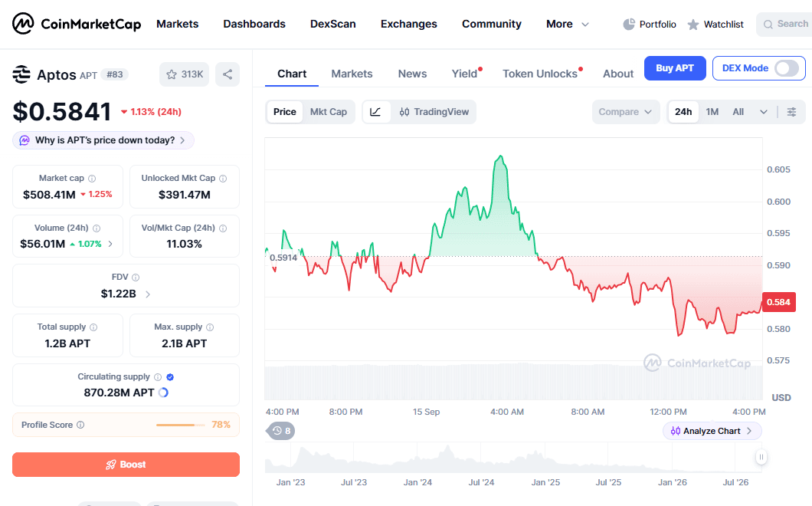The width and height of the screenshot is (812, 506).
Task: Open the Yield tab
Action: point(464,74)
